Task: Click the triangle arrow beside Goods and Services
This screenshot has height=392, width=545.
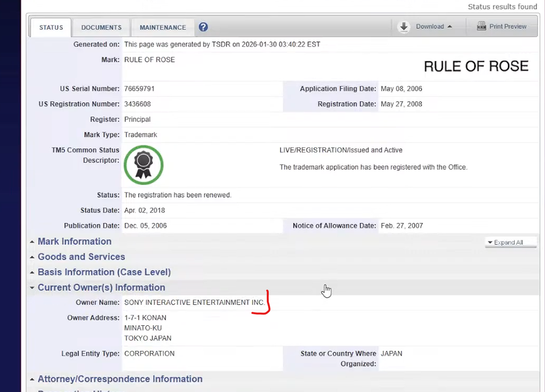Action: 32,257
